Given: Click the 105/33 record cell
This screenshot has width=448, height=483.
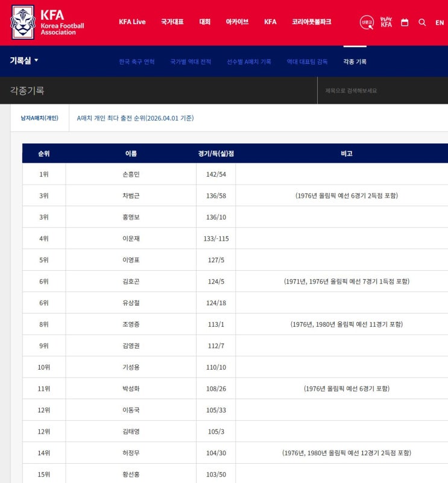Looking at the screenshot, I should 216,410.
